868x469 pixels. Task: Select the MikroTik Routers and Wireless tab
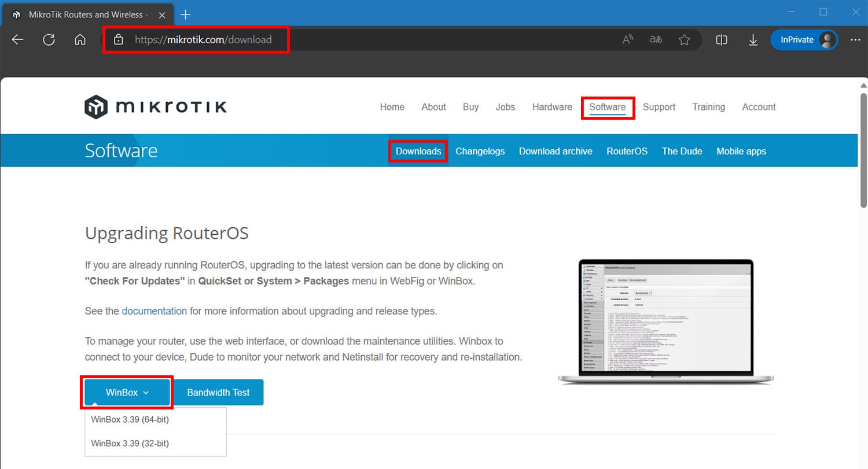point(87,14)
